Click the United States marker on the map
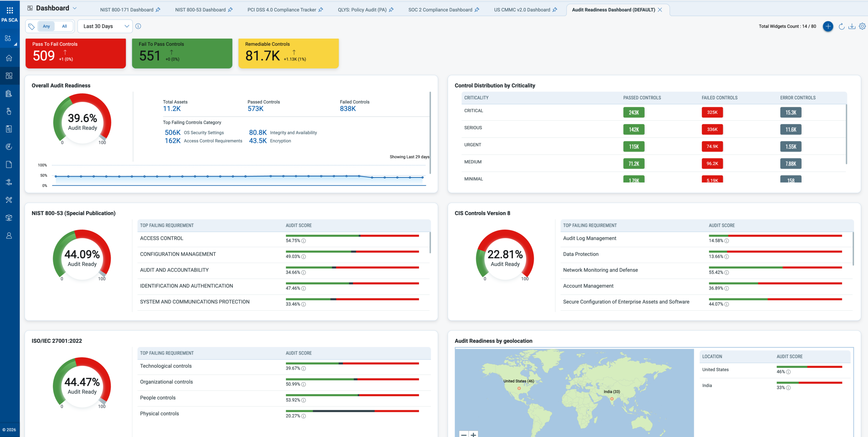Image resolution: width=868 pixels, height=437 pixels. click(x=519, y=388)
